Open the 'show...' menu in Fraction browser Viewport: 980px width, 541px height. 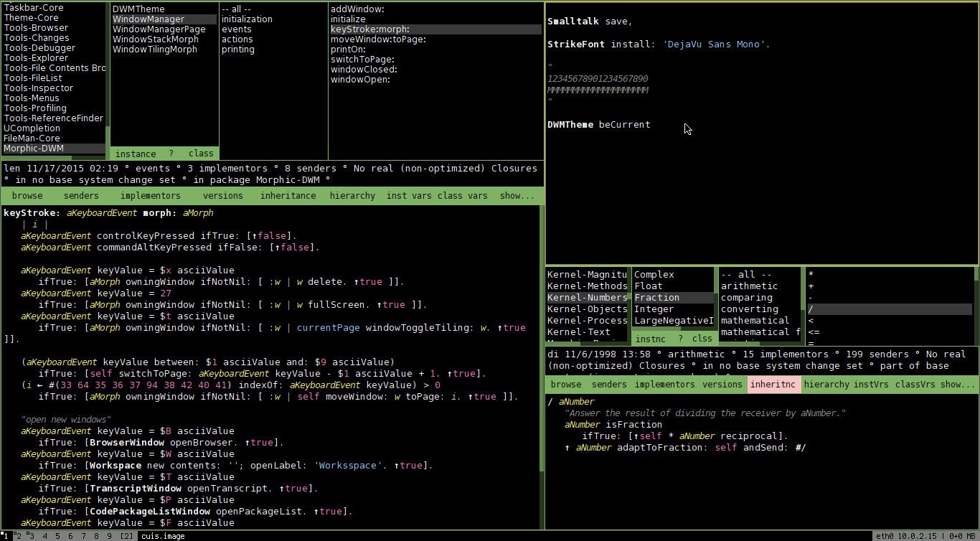958,385
